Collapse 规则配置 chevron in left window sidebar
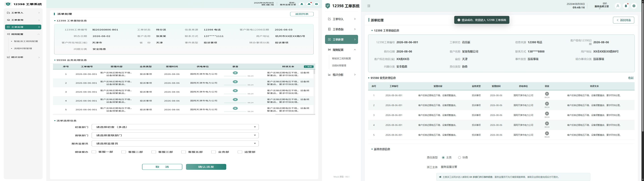The width and height of the screenshot is (644, 181). (39, 34)
